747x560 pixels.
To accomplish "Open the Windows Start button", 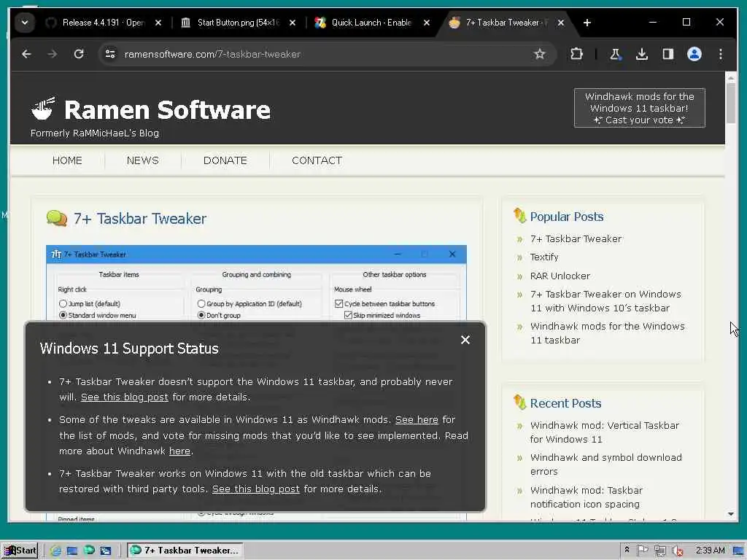I will point(20,551).
